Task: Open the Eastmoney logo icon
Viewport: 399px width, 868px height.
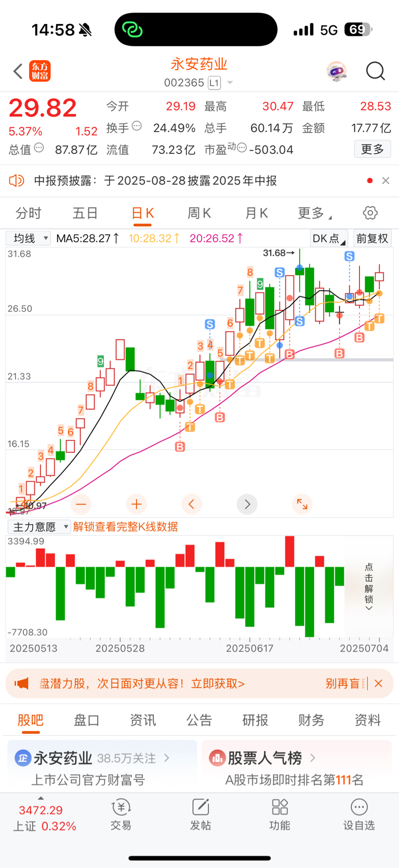Action: pyautogui.click(x=40, y=71)
